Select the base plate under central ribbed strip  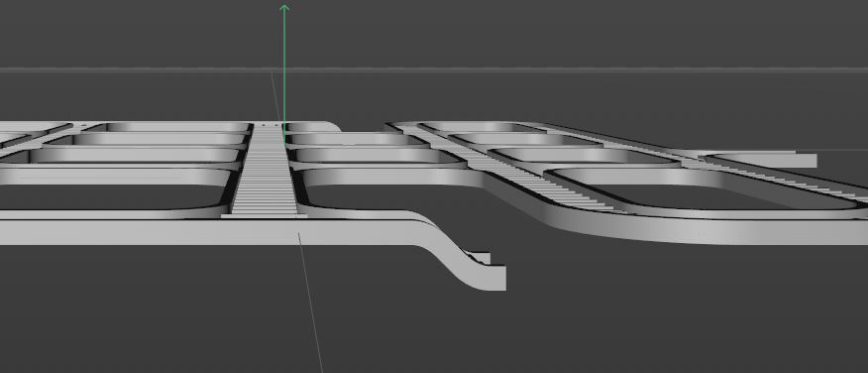pos(264,216)
